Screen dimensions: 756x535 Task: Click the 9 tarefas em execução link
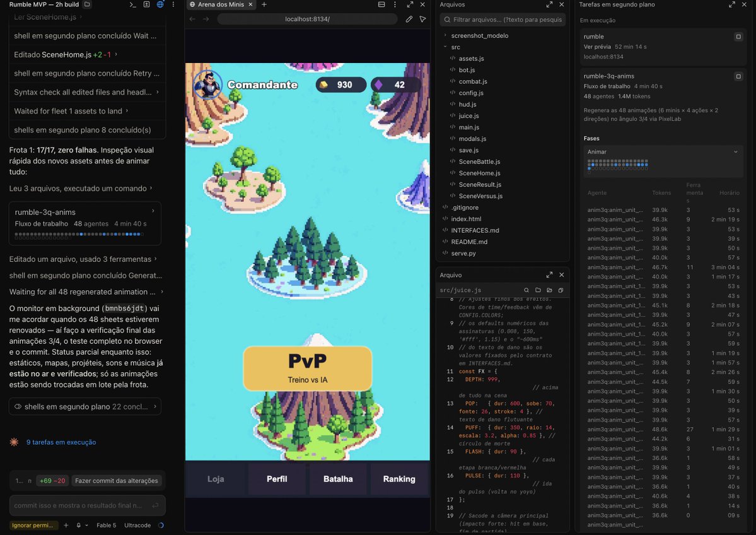[x=61, y=442]
